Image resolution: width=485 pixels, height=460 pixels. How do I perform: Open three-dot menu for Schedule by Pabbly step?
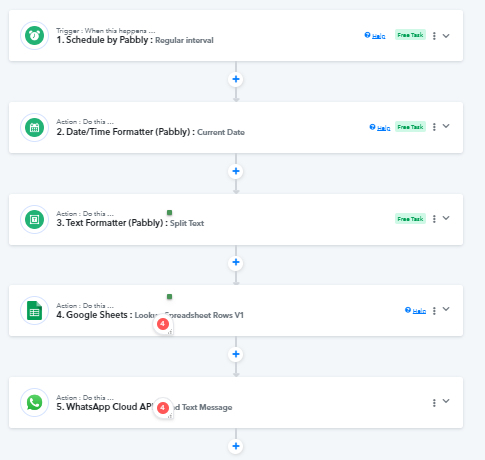tap(434, 36)
